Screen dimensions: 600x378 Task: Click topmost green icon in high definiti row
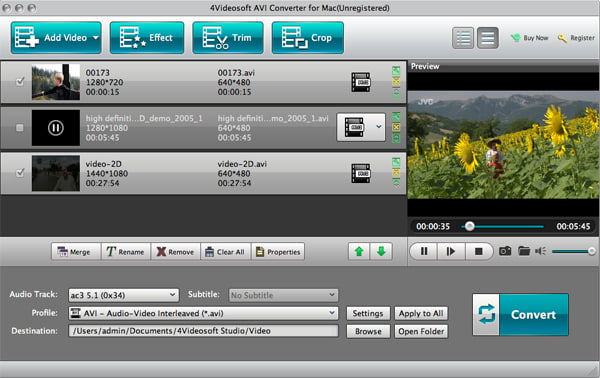[396, 116]
